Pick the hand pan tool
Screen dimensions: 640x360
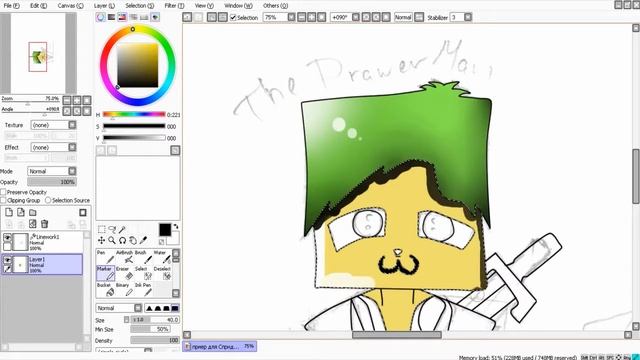(133, 240)
